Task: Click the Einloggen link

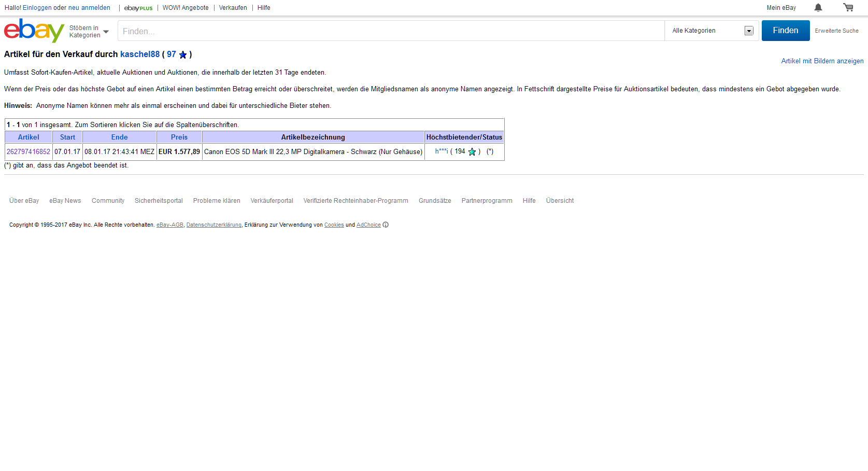Action: (37, 8)
